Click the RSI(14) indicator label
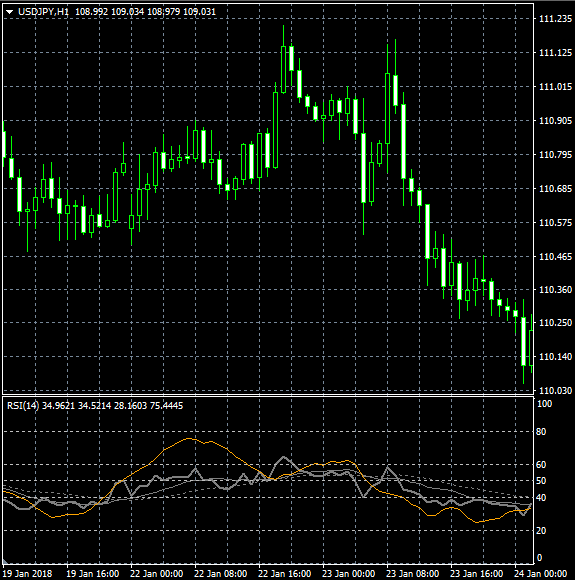Screen dimensions: 575x580 pos(23,406)
